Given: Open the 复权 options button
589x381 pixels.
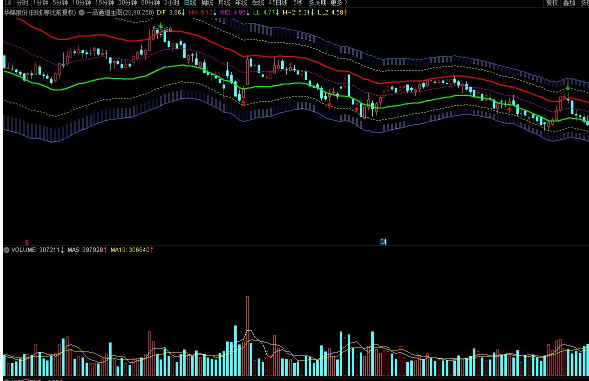Looking at the screenshot, I should pyautogui.click(x=552, y=3).
